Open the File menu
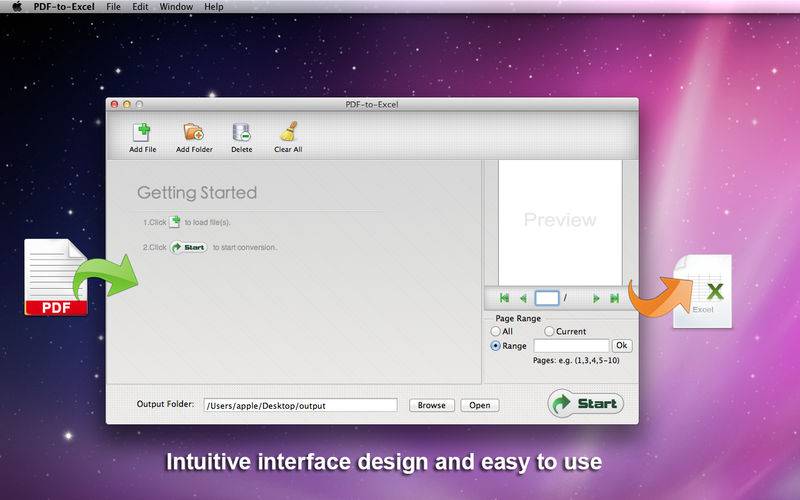This screenshot has width=800, height=500. tap(113, 7)
